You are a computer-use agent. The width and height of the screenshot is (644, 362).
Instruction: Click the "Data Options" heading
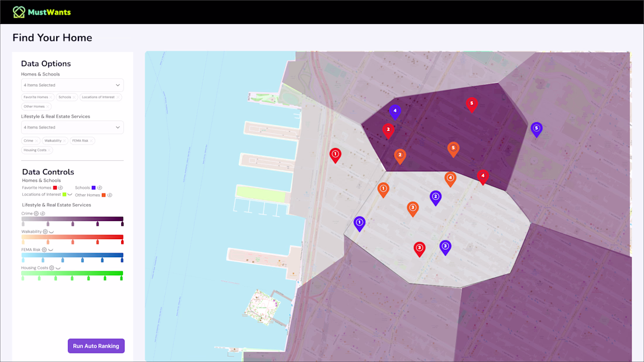pyautogui.click(x=46, y=64)
